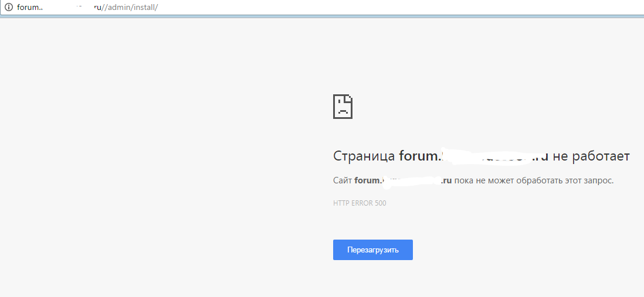Click 'не работает' in the error heading

[591, 156]
